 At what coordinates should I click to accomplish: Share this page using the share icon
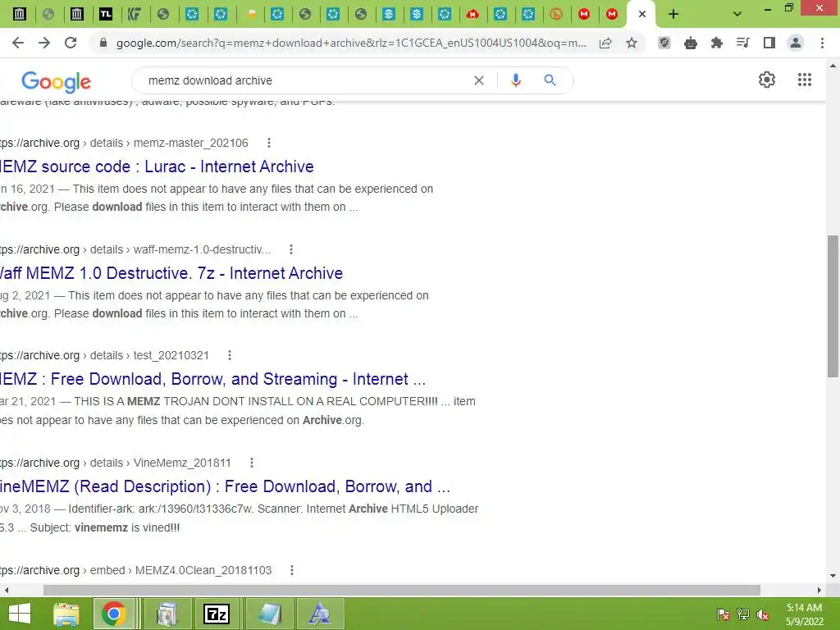tap(605, 43)
